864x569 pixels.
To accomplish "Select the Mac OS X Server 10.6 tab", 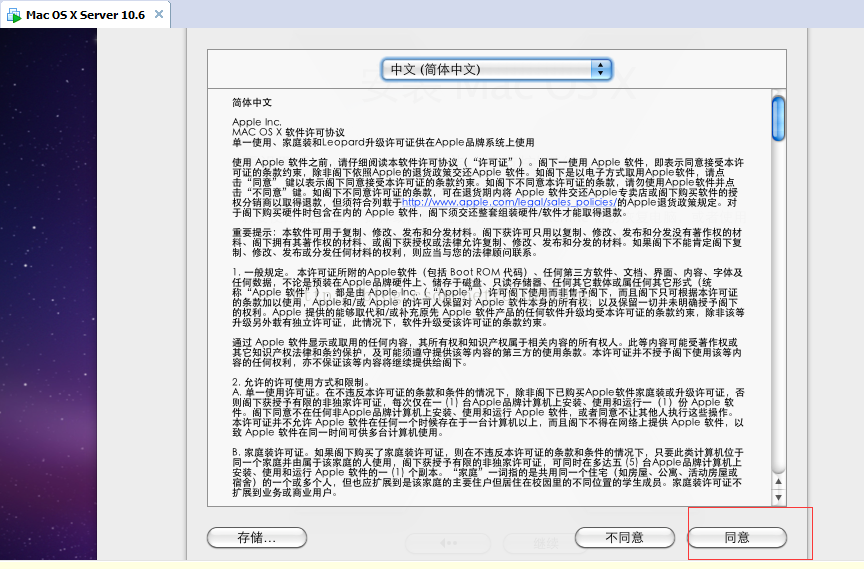I will click(85, 15).
